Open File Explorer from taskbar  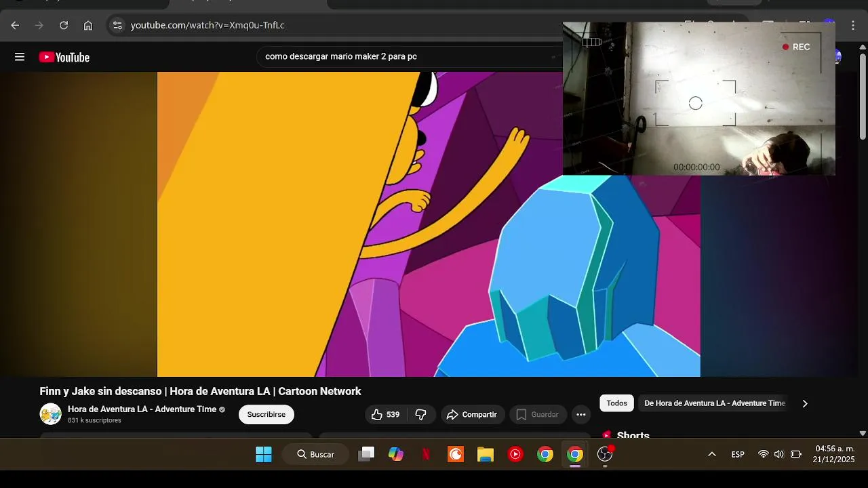(x=486, y=454)
